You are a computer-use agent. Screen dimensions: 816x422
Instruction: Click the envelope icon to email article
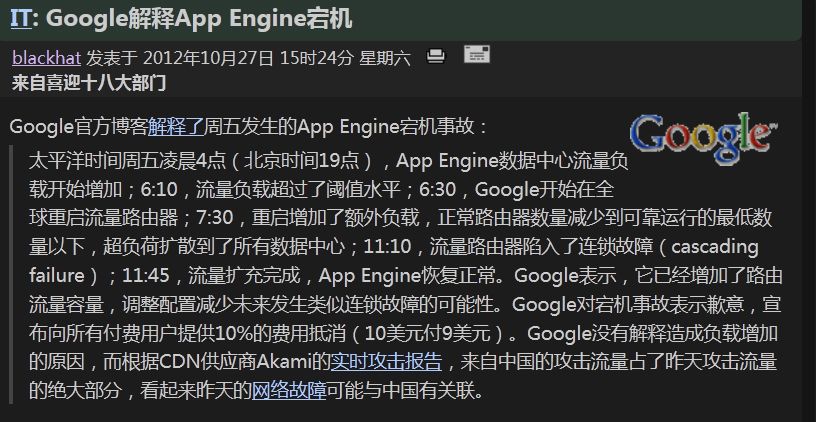[x=477, y=54]
